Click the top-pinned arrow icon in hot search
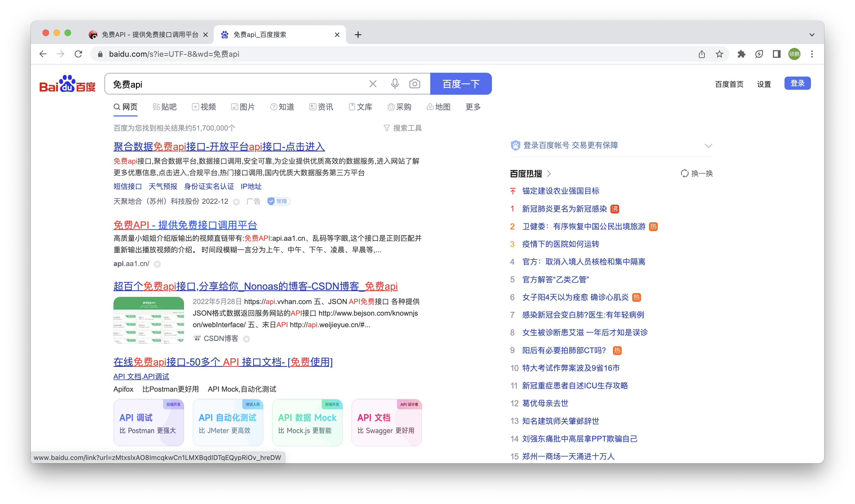This screenshot has height=504, width=855. point(513,191)
